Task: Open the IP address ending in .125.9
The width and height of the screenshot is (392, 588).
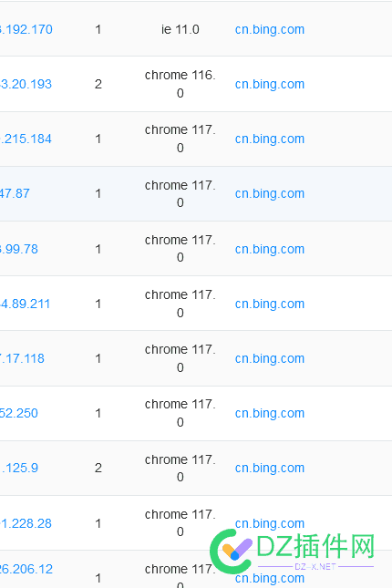Action: (19, 468)
